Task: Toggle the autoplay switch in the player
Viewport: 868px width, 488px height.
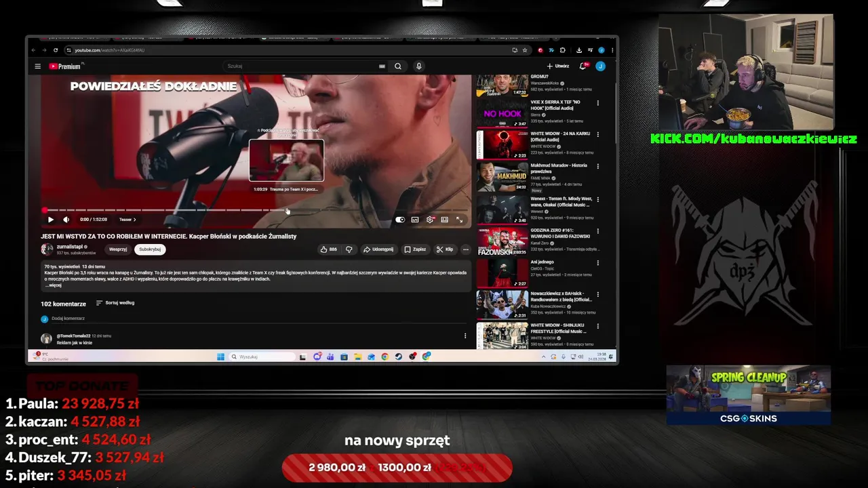Action: 400,220
